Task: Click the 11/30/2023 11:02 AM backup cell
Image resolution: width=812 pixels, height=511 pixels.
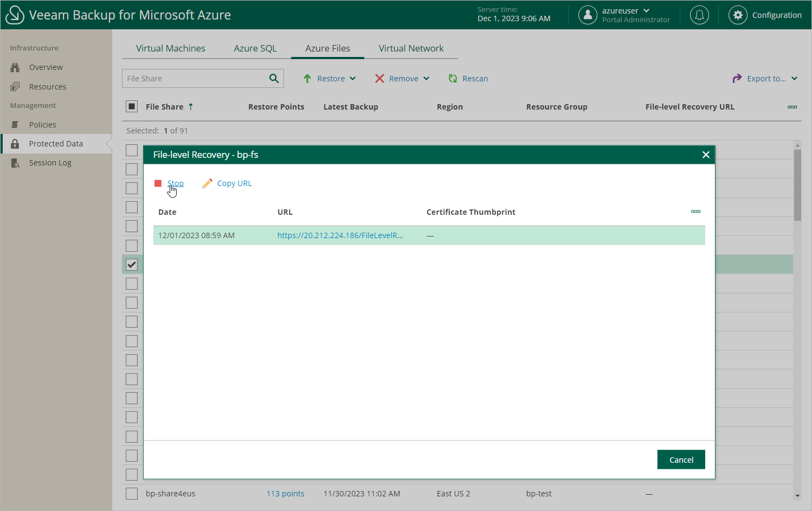Action: click(362, 494)
